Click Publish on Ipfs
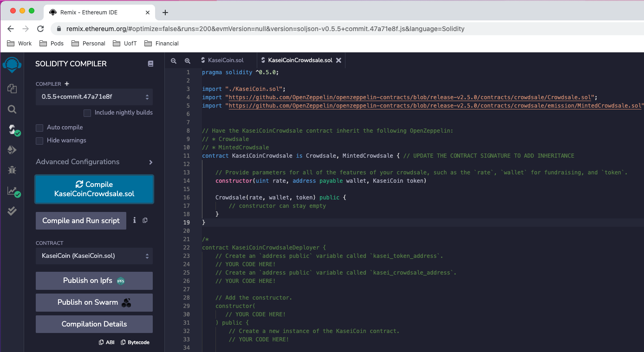The height and width of the screenshot is (352, 644). tap(94, 281)
